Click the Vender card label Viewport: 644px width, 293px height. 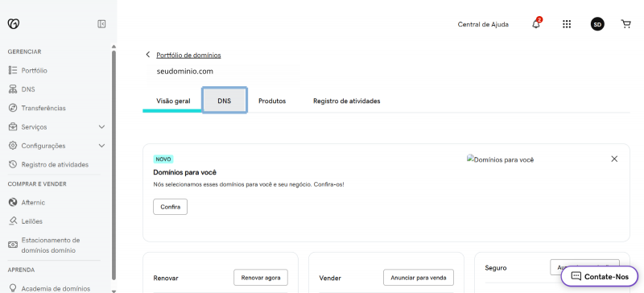tap(330, 278)
